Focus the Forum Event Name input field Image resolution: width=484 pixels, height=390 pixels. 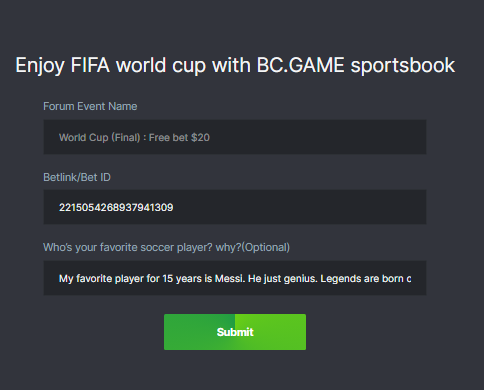[235, 137]
